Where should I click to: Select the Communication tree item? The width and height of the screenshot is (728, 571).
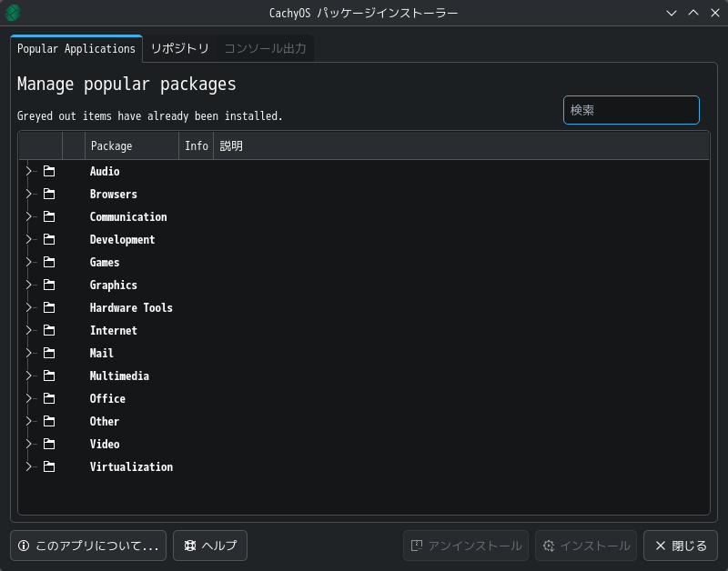pyautogui.click(x=128, y=216)
